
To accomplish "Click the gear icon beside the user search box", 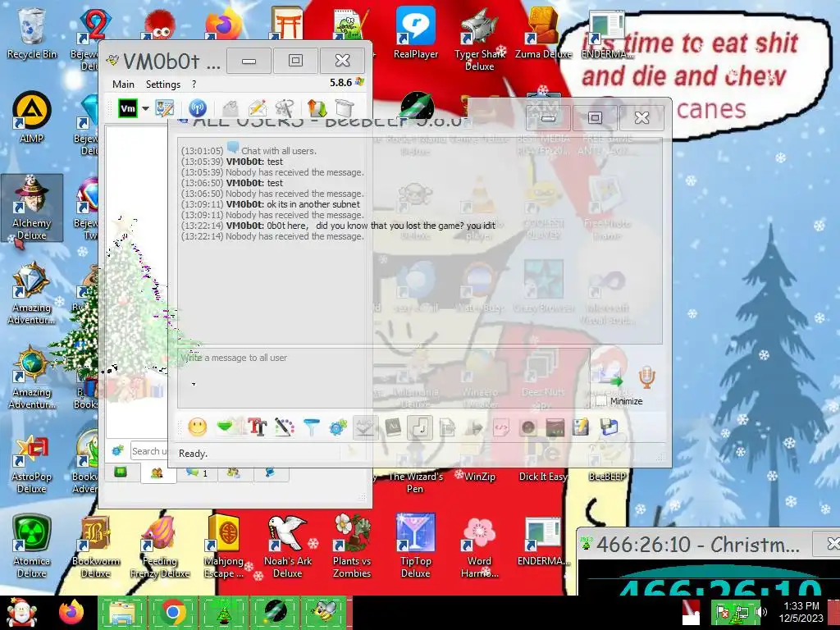I will click(118, 450).
